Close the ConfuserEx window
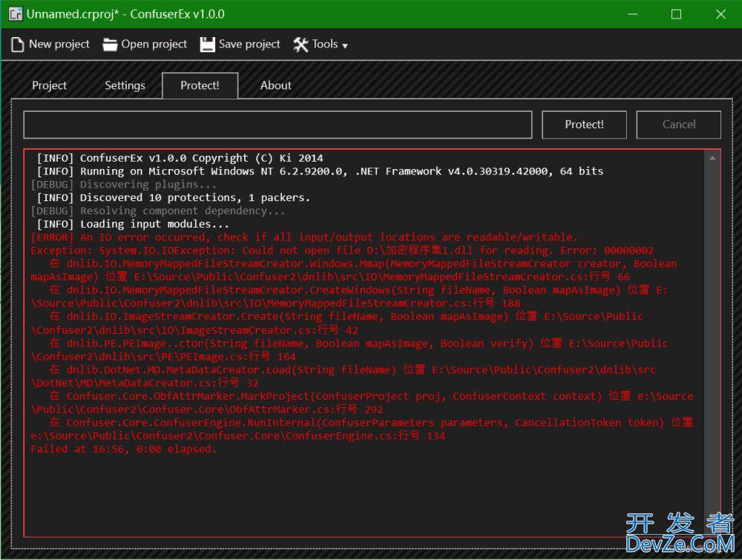The width and height of the screenshot is (742, 560). coord(720,14)
